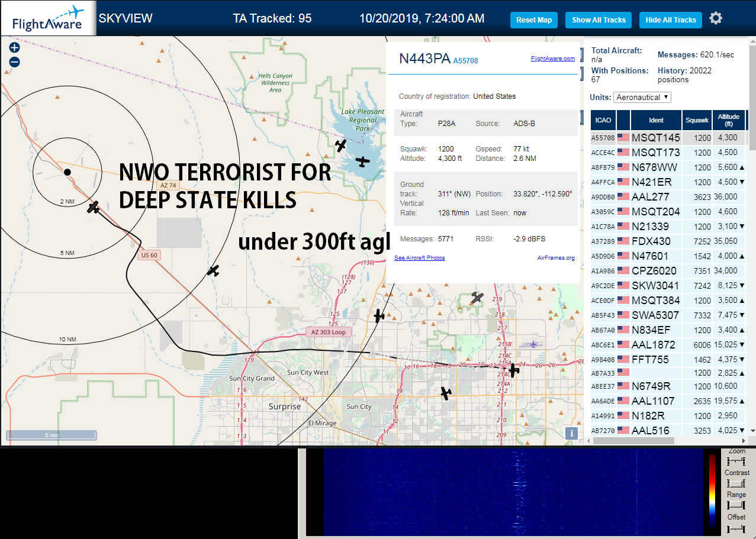This screenshot has height=539, width=756.
Task: Open the Units dropdown set to Aeronautical
Action: 642,97
